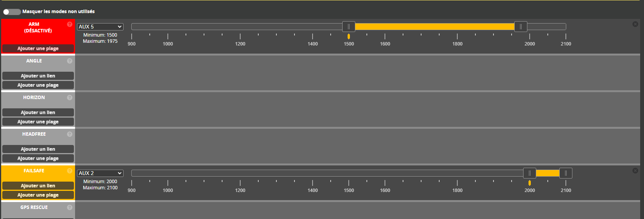Click the HORIZON mode help icon
This screenshot has width=644, height=219.
pyautogui.click(x=70, y=98)
